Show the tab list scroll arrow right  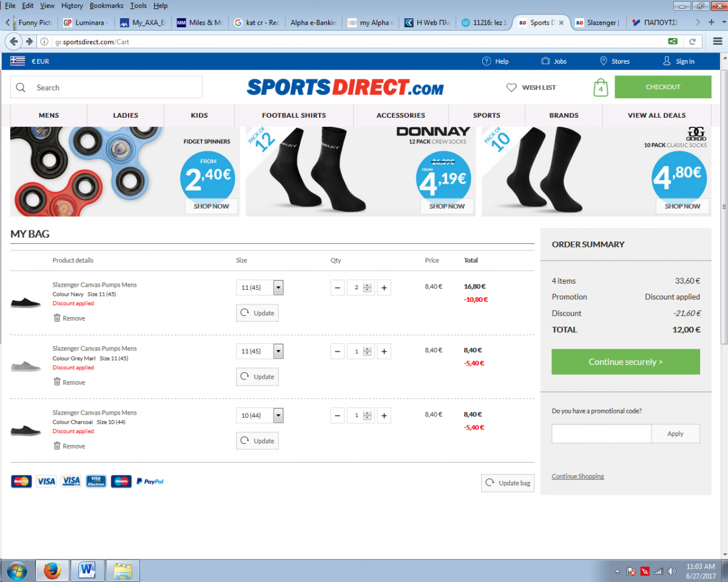click(x=698, y=22)
